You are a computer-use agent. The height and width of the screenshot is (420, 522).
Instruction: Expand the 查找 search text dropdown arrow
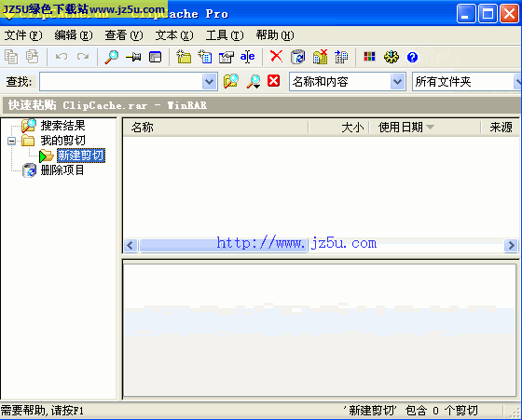pyautogui.click(x=210, y=81)
